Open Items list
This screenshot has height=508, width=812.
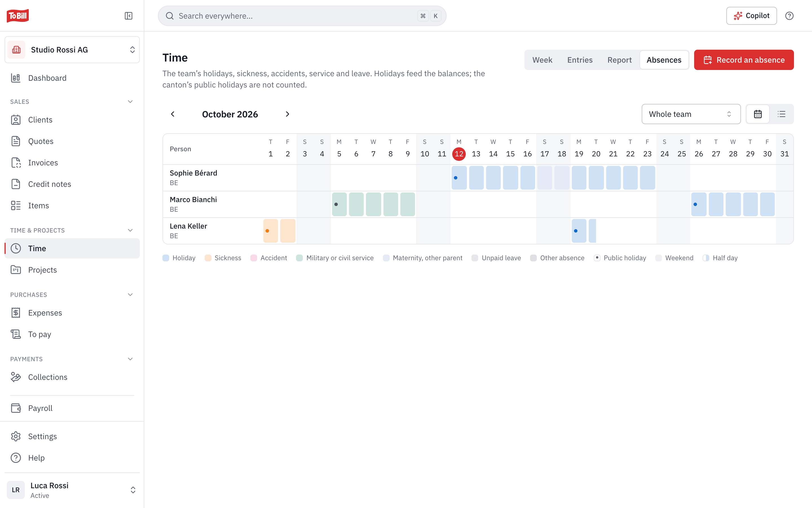coord(72,206)
